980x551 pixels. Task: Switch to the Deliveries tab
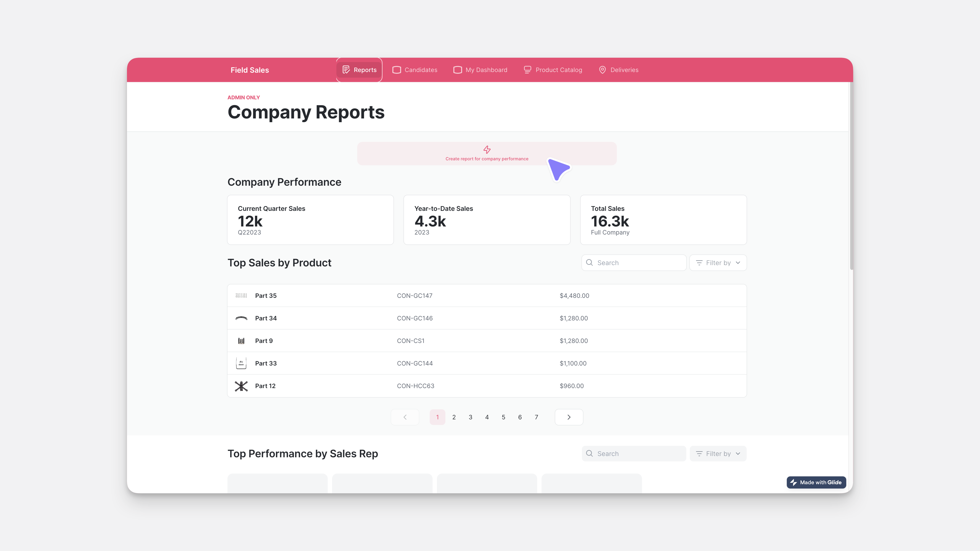coord(618,70)
